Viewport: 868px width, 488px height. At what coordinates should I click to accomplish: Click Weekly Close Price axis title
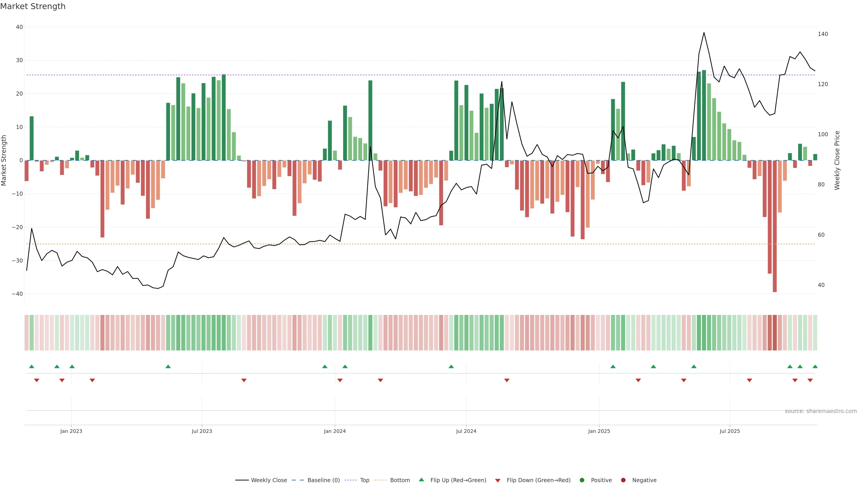[837, 160]
